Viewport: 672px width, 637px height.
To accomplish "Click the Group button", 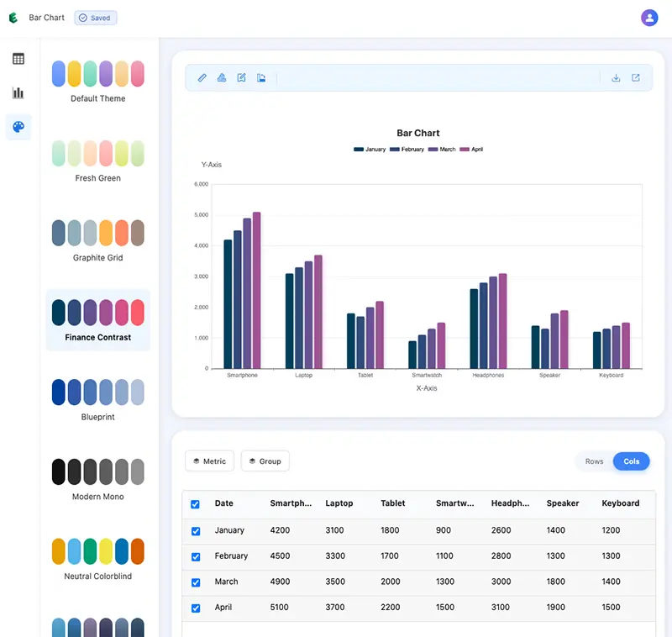I will (x=265, y=461).
